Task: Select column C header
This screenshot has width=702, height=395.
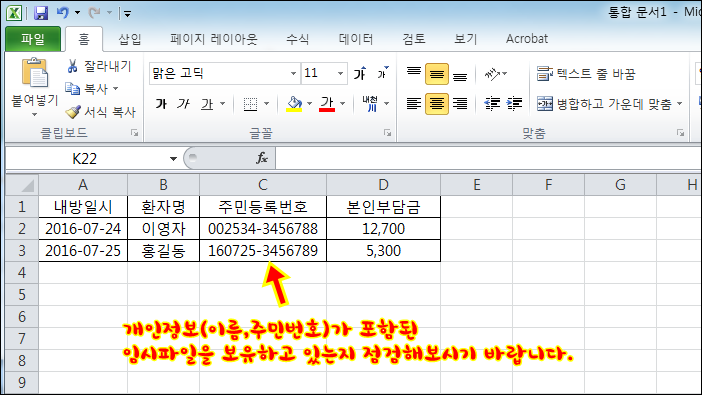Action: coord(263,185)
